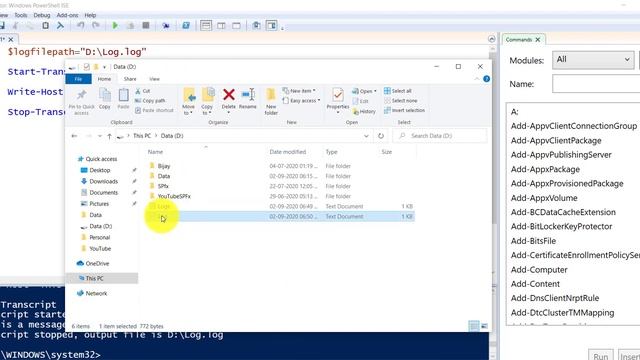Screen dimensions: 640x360
Task: Expand Open dropdown in Explorer ribbon
Action: coord(364,91)
